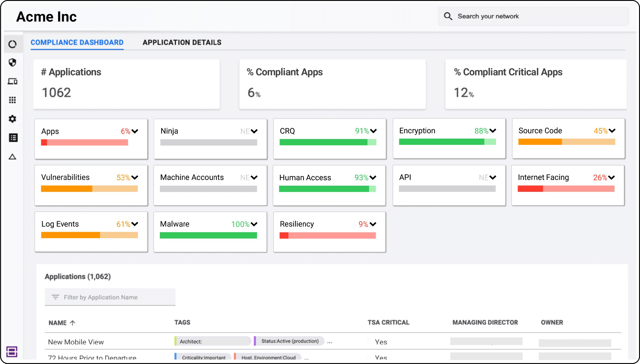Click the Vulnerabilities 53% value

click(123, 177)
